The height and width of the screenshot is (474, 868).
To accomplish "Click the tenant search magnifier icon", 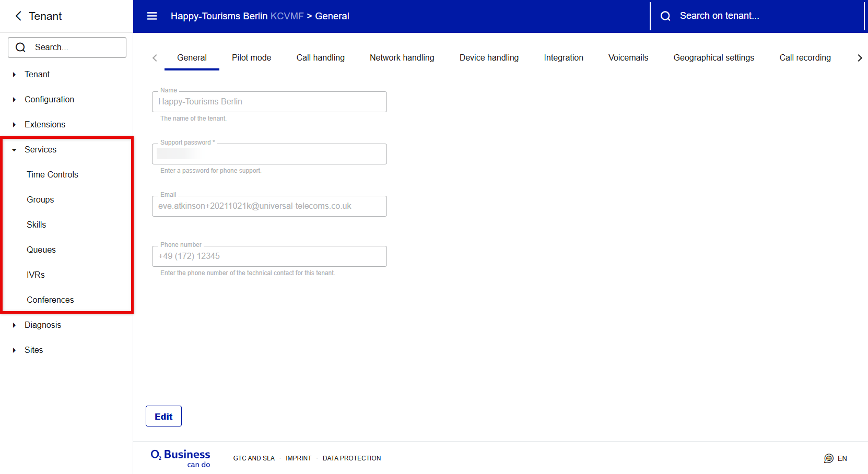I will 665,16.
